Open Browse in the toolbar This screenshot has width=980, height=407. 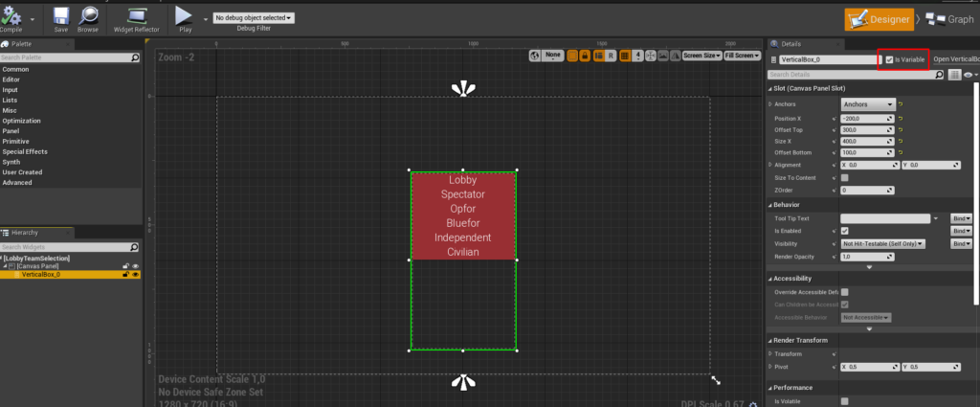[x=88, y=19]
